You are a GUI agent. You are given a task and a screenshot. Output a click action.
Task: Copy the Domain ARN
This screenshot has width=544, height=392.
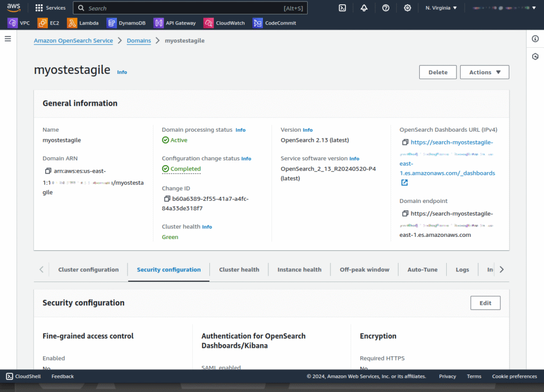48,171
